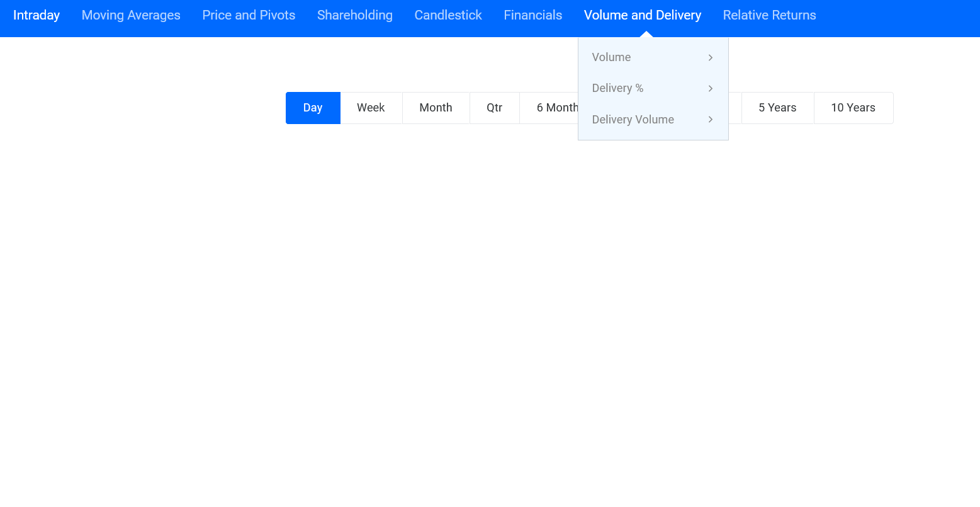Select Delivery Volume menu entry
Image resolution: width=980 pixels, height=507 pixels.
pyautogui.click(x=653, y=120)
